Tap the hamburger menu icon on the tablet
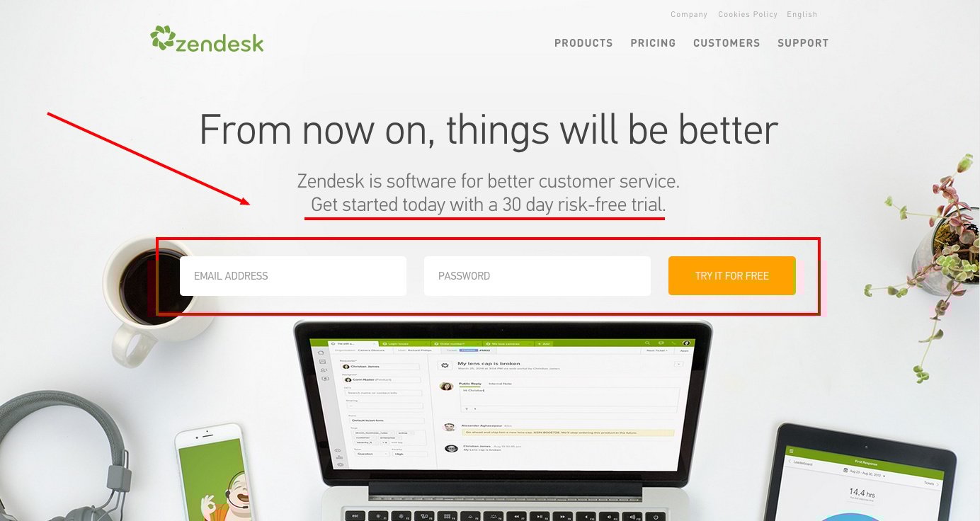Screen dimensions: 980x521 tap(792, 451)
